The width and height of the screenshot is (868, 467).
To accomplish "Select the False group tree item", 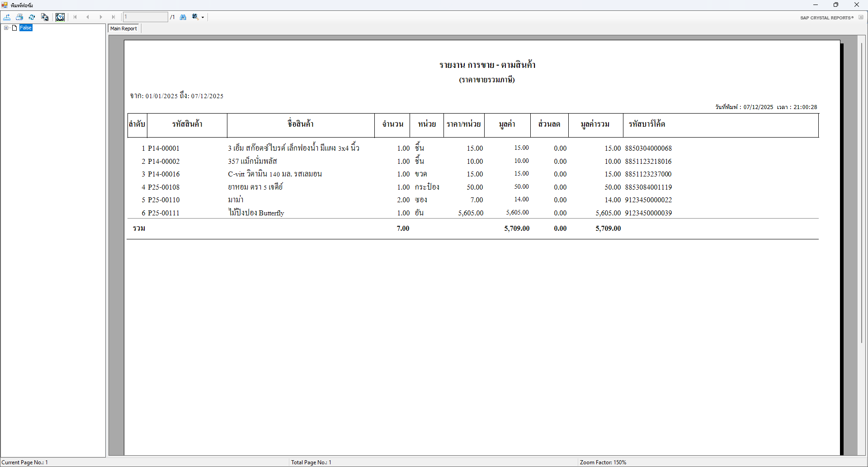I will click(x=26, y=28).
